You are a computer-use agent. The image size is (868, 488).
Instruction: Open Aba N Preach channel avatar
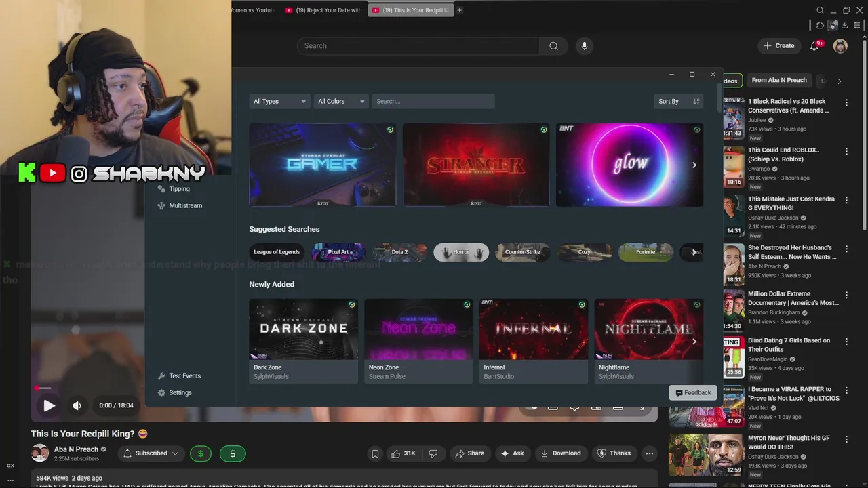click(x=40, y=453)
